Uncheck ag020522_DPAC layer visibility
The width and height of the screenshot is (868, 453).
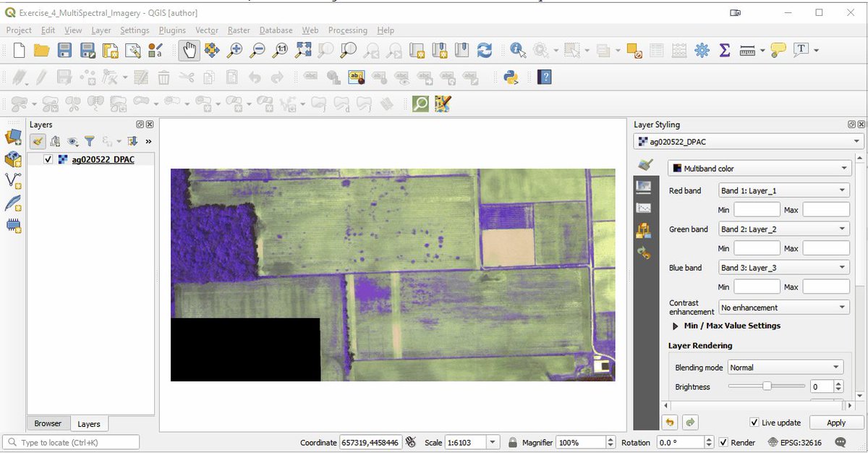tap(48, 159)
